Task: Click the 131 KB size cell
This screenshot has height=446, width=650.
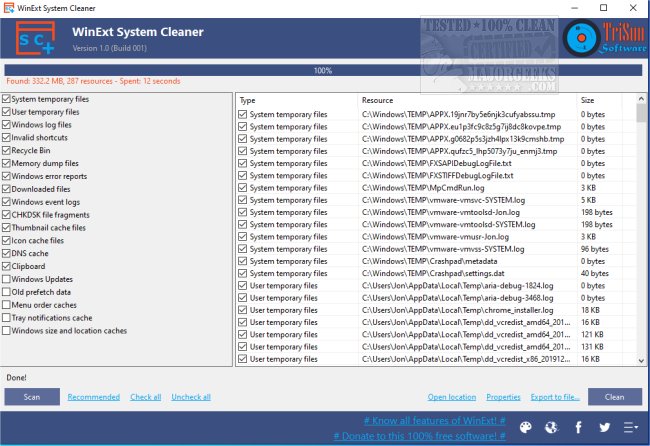Action: [592, 347]
